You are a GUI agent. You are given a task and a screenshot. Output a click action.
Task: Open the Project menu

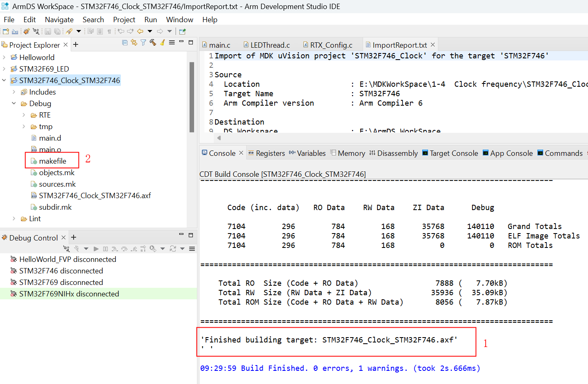124,20
